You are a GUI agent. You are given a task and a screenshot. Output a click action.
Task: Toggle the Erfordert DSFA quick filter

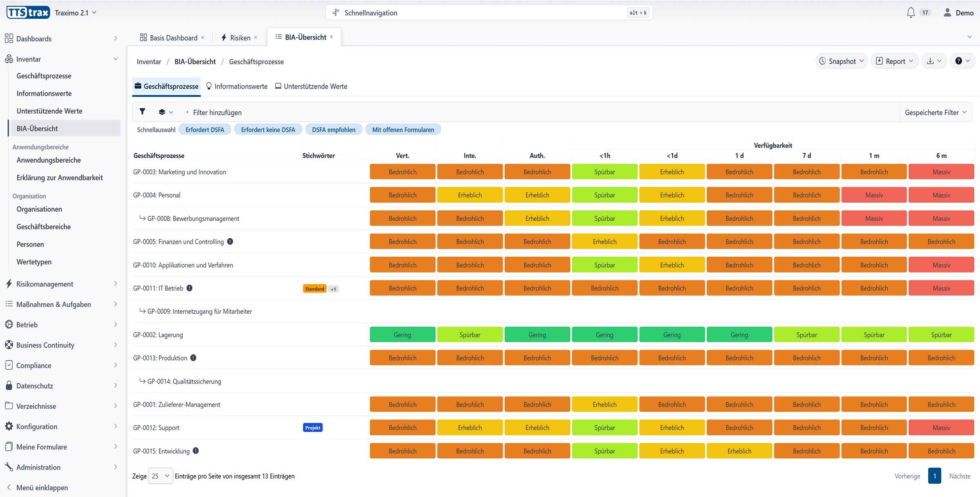coord(205,130)
